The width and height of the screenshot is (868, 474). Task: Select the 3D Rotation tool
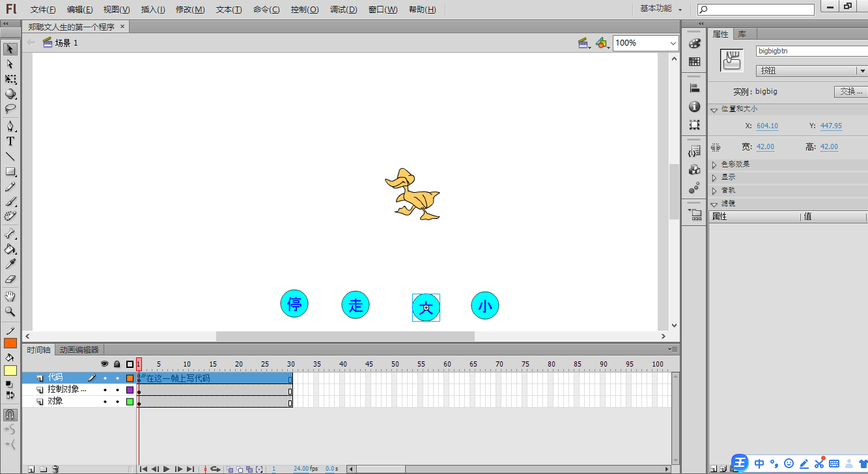10,94
